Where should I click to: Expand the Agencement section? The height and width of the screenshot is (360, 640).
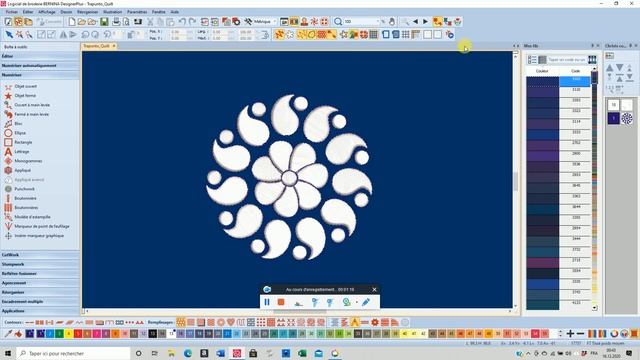(40, 283)
